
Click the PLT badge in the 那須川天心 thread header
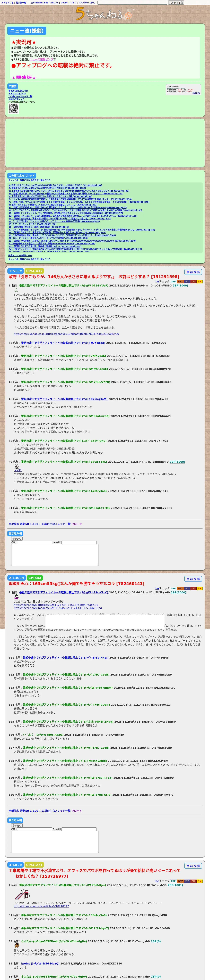point(187,588)
